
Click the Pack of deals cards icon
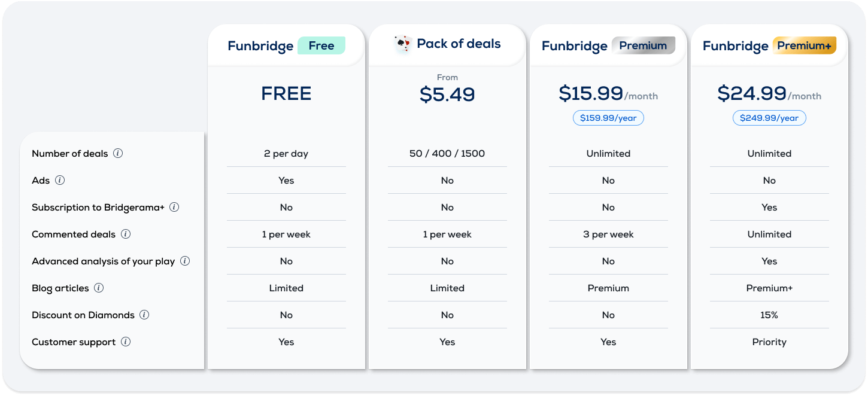click(x=403, y=44)
